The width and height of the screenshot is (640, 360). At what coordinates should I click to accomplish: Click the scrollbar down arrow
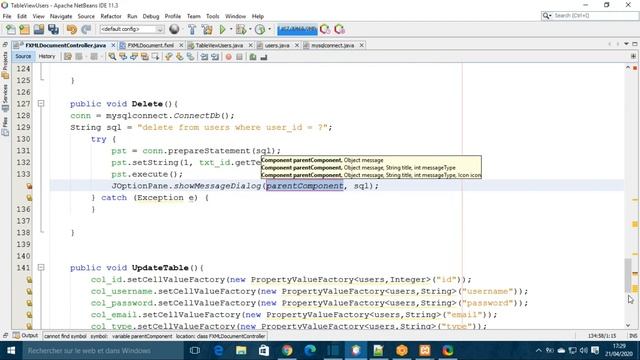[628, 325]
